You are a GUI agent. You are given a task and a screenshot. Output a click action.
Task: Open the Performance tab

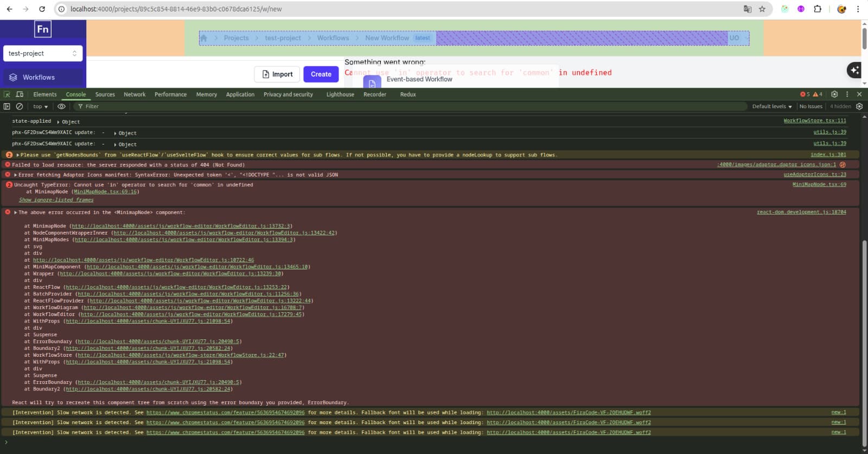point(170,94)
